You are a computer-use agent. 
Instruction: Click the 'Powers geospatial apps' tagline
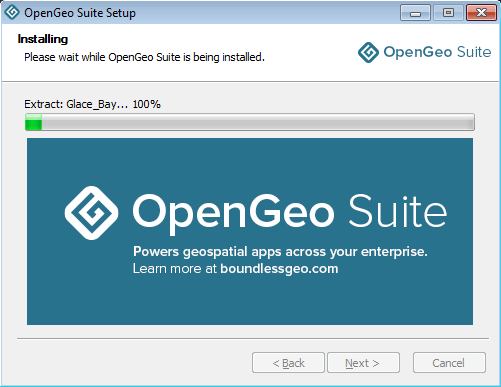pyautogui.click(x=280, y=252)
